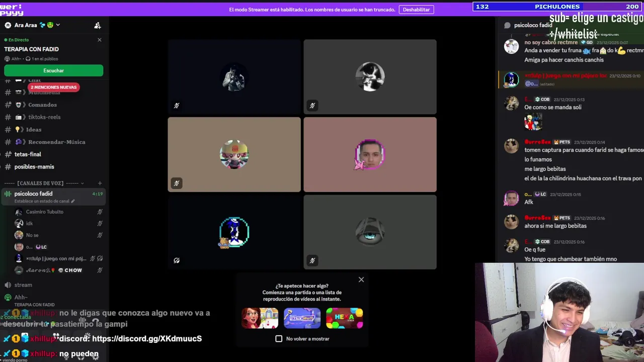Open the posibles-mamis channel

(53, 167)
